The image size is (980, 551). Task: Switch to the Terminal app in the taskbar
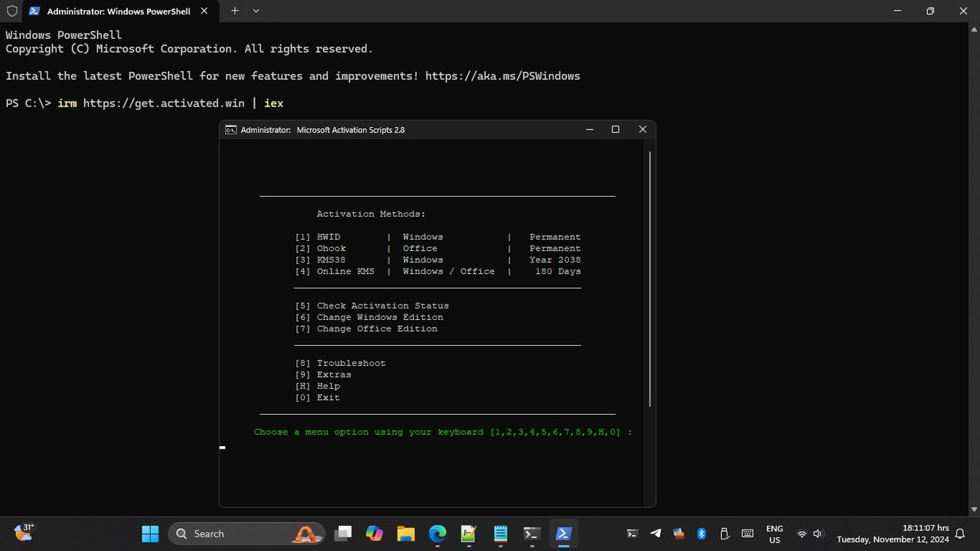[x=531, y=533]
